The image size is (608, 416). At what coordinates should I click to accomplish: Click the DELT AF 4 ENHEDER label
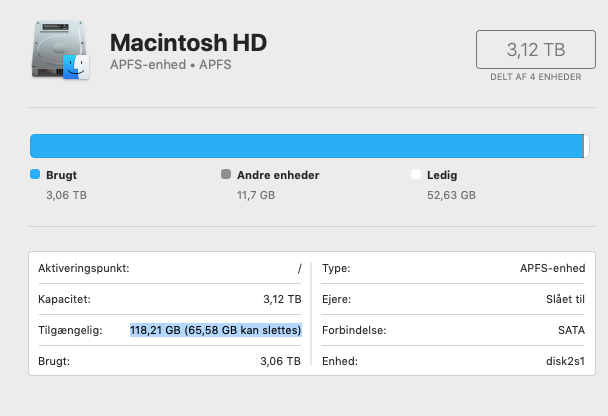click(536, 77)
